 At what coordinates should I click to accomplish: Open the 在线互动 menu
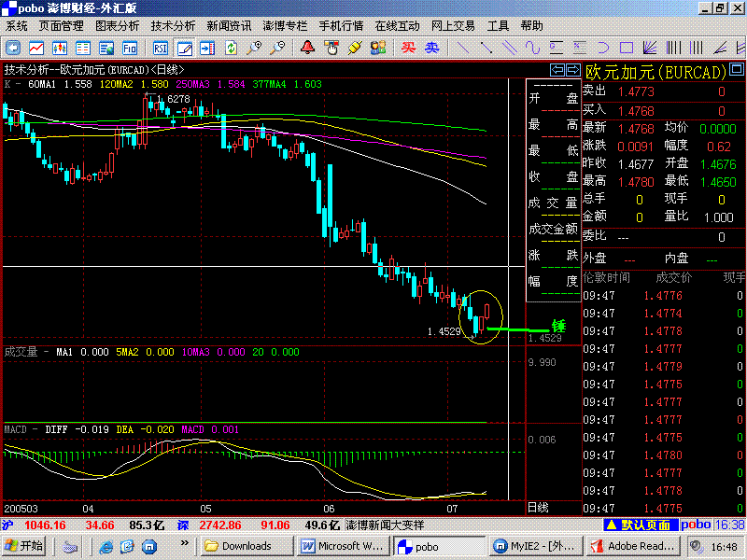pyautogui.click(x=398, y=26)
